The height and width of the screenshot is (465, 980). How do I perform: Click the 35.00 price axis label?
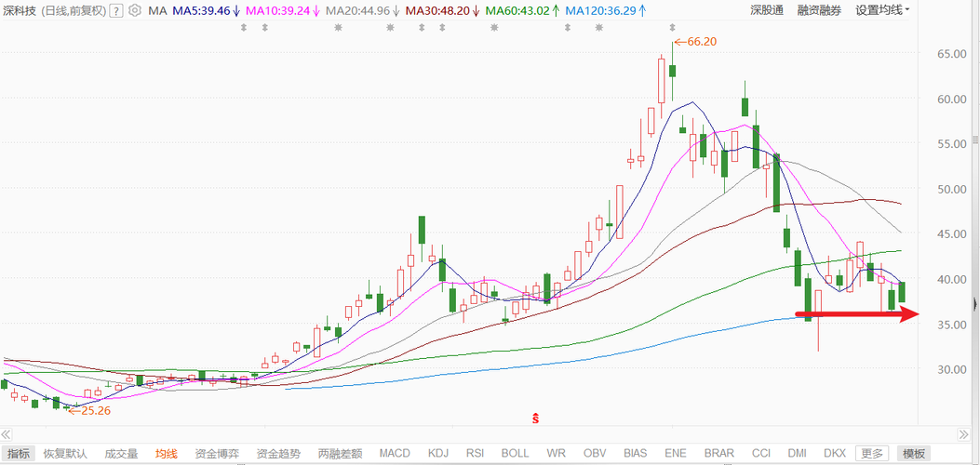951,324
